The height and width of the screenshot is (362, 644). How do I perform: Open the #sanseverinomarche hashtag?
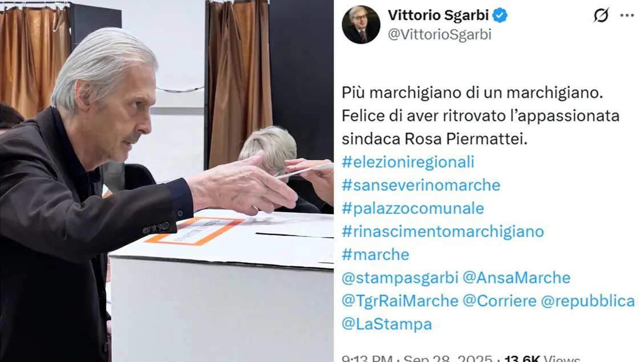click(x=421, y=185)
